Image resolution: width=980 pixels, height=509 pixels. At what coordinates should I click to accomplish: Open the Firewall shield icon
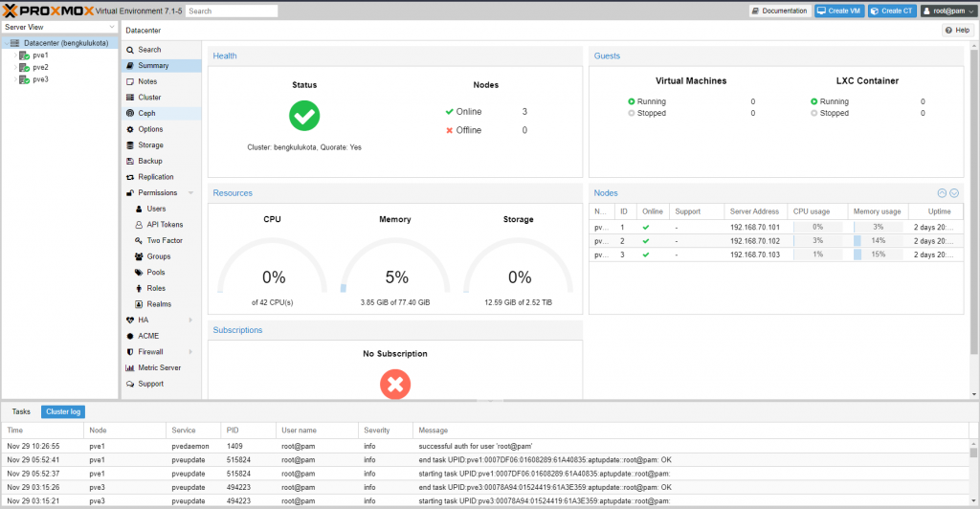(x=130, y=352)
